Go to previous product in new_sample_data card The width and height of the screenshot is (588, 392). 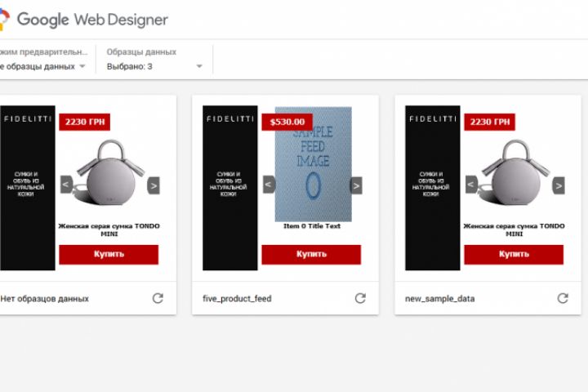tap(471, 185)
